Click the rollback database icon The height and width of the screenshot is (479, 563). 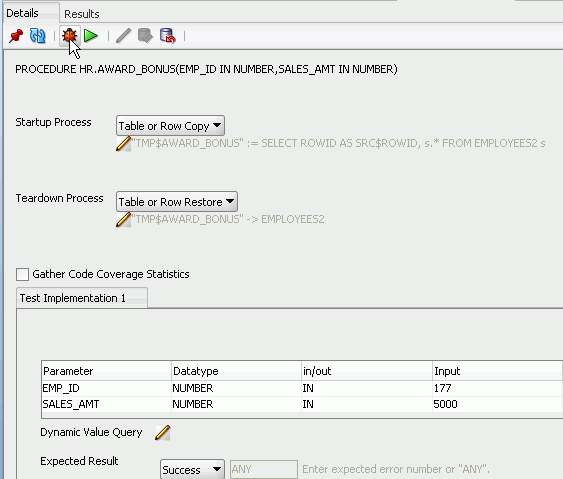(x=167, y=36)
